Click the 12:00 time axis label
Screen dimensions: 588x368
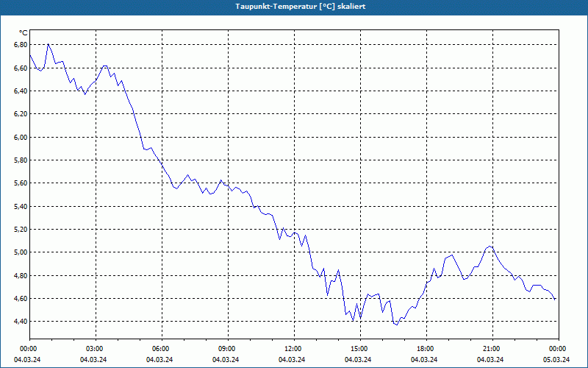coord(293,349)
